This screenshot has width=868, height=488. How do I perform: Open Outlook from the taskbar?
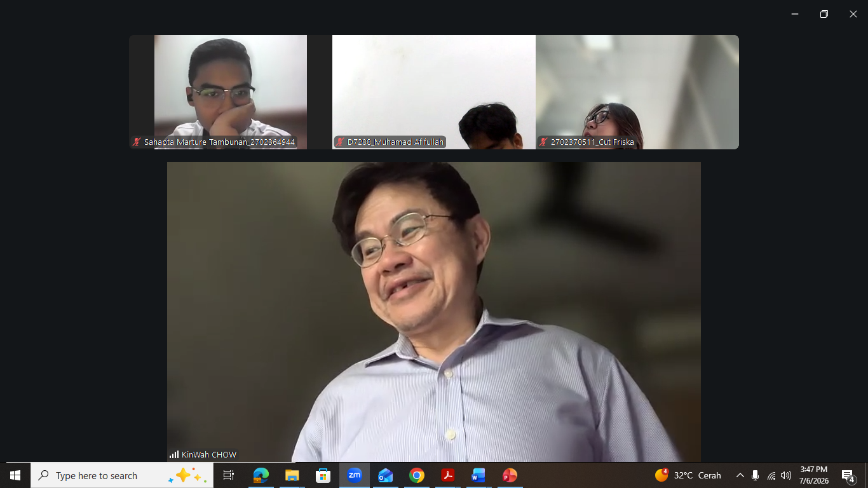pos(385,475)
